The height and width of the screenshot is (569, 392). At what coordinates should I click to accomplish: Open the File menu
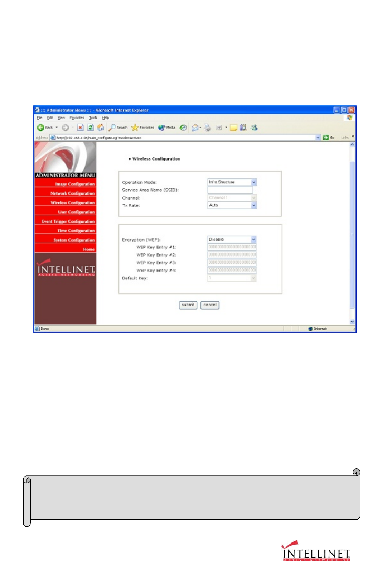click(x=40, y=118)
